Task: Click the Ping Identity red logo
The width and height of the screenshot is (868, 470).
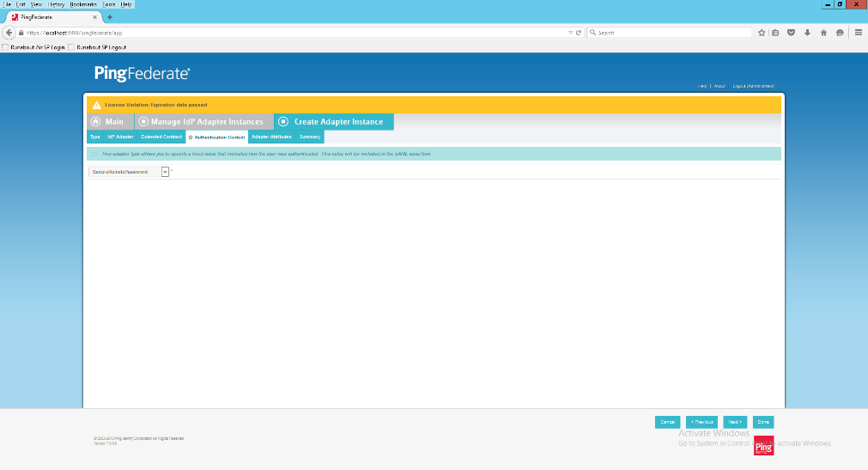Action: pyautogui.click(x=763, y=446)
